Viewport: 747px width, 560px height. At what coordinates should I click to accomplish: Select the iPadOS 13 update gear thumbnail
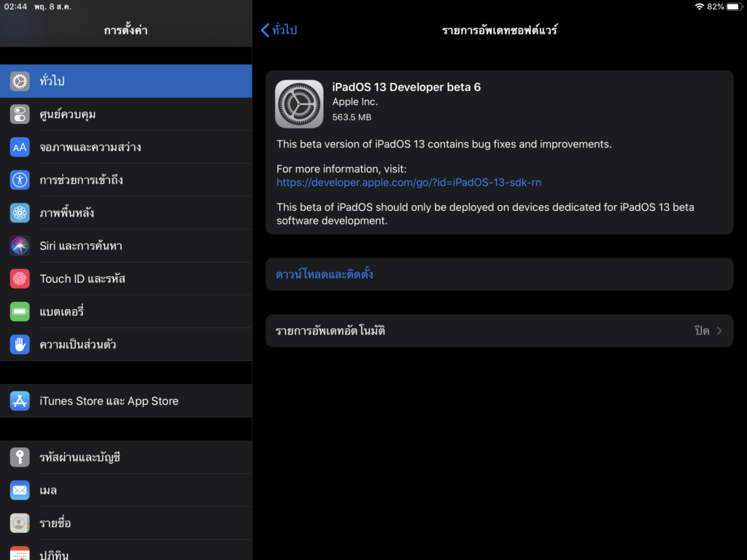(x=299, y=104)
